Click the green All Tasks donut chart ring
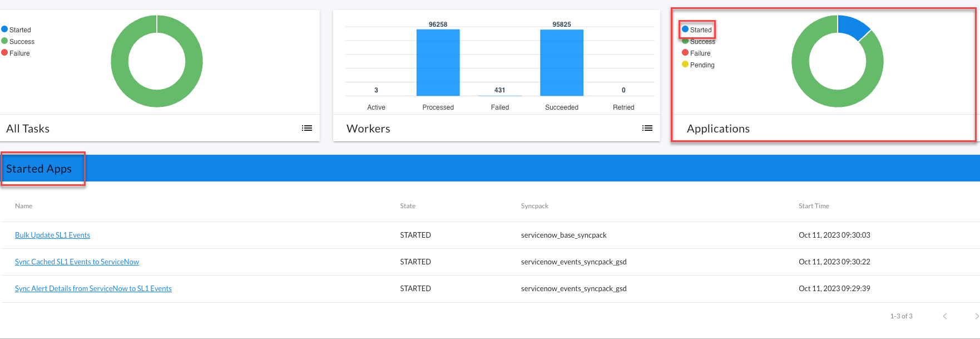The height and width of the screenshot is (339, 980). (x=120, y=61)
